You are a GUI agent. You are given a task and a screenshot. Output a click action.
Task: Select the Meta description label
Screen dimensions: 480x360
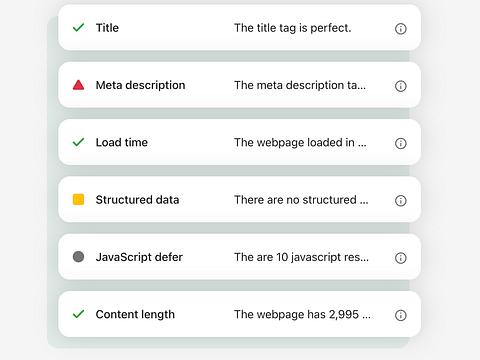pos(140,85)
